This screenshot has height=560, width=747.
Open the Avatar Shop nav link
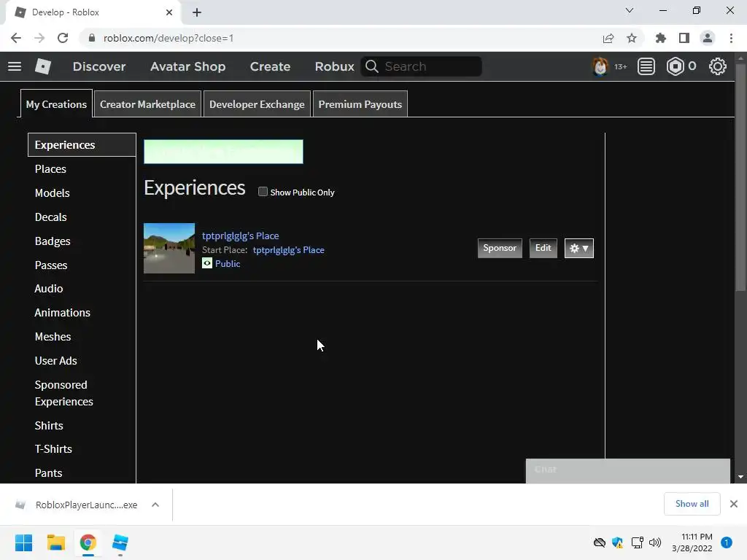[188, 66]
